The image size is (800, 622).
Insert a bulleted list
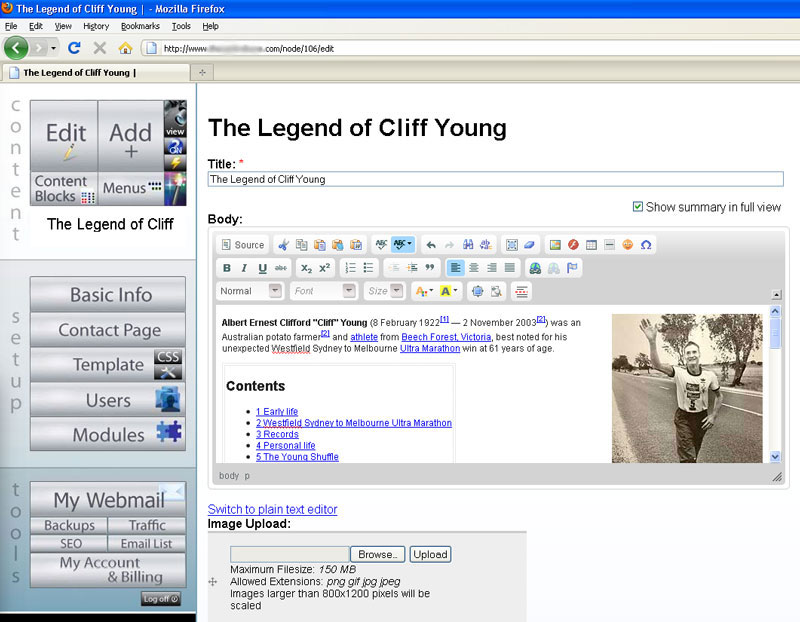click(x=368, y=268)
